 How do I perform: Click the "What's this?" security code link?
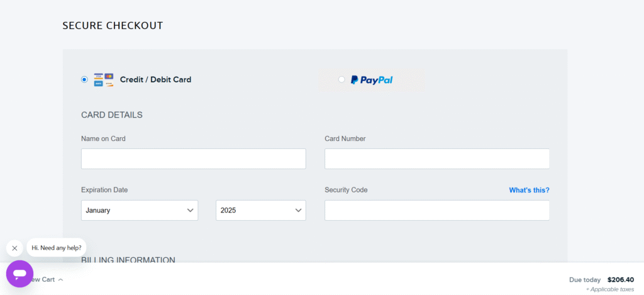529,190
